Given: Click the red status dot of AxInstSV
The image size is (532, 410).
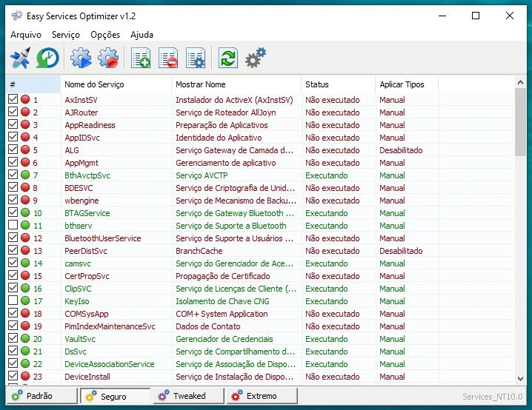Looking at the screenshot, I should (x=25, y=99).
